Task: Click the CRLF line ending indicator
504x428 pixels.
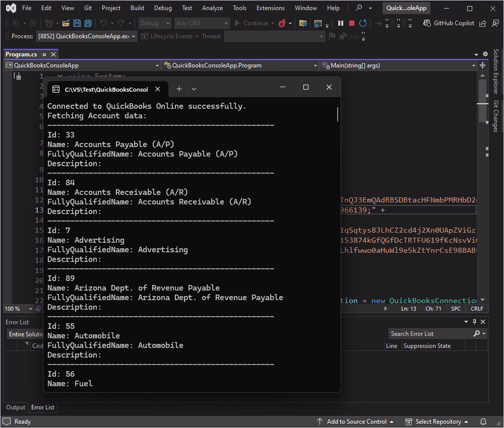Action: pos(477,309)
